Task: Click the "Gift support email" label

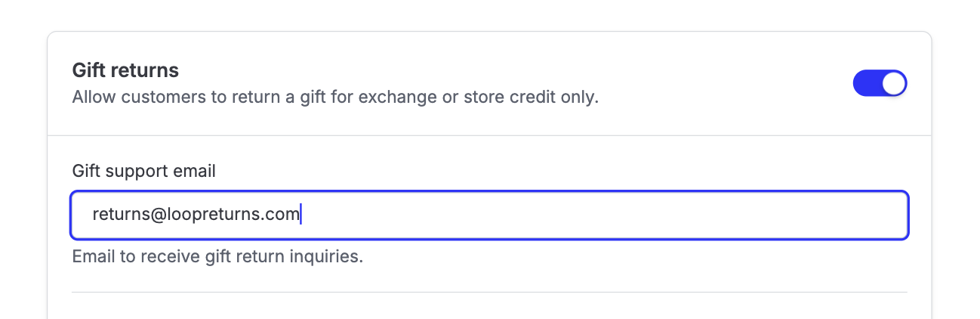Action: [143, 172]
